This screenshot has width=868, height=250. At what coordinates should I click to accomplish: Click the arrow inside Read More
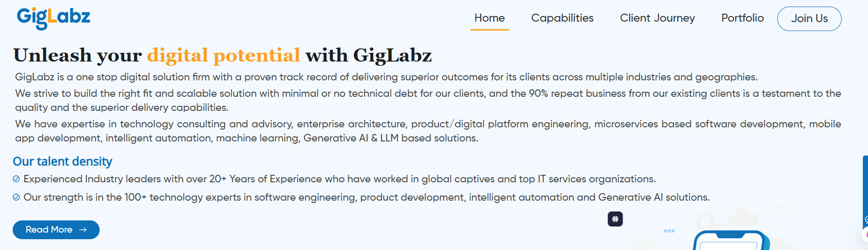83,230
